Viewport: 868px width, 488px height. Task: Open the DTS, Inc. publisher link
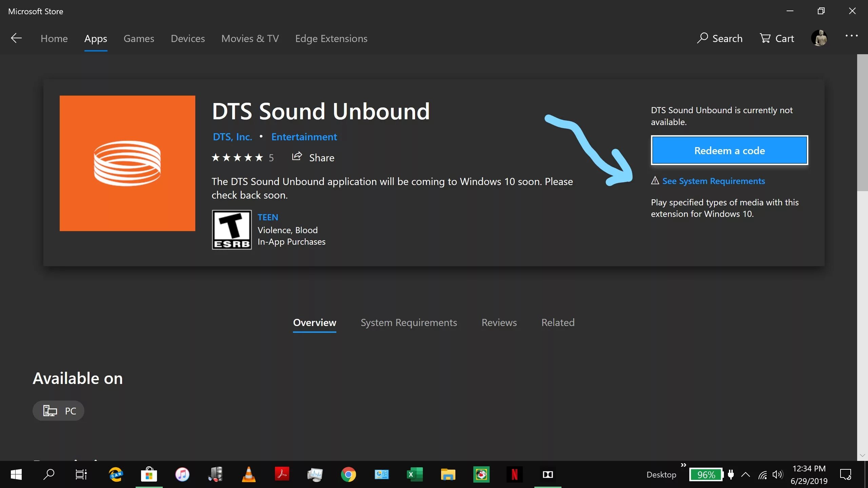tap(232, 137)
